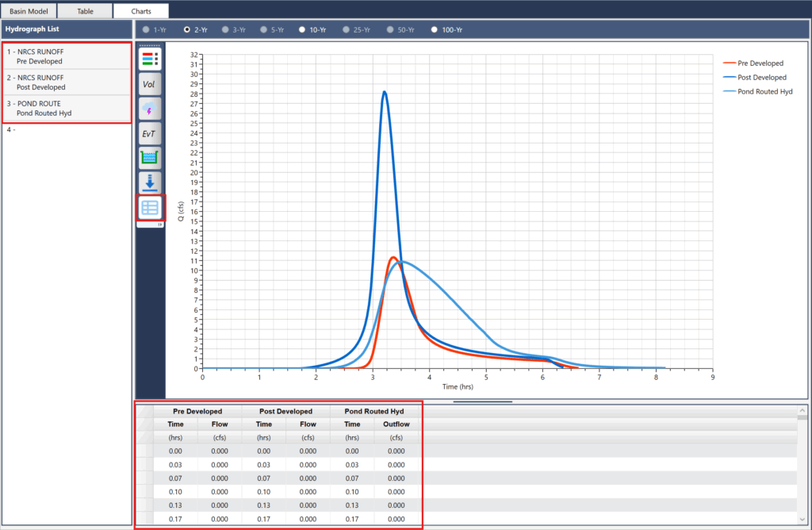Select the 10-Yr return period
This screenshot has width=812, height=530.
tap(302, 29)
